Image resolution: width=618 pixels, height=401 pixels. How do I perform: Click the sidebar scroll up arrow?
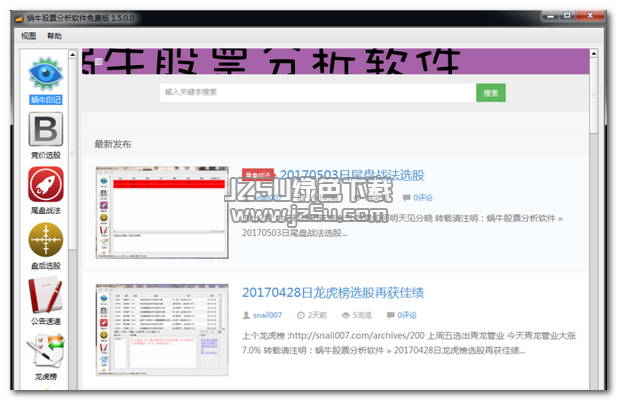tap(73, 54)
